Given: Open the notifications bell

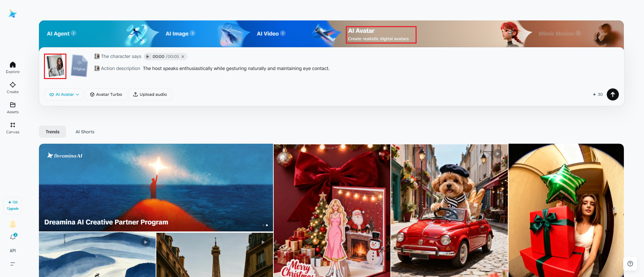Looking at the screenshot, I should point(13,237).
